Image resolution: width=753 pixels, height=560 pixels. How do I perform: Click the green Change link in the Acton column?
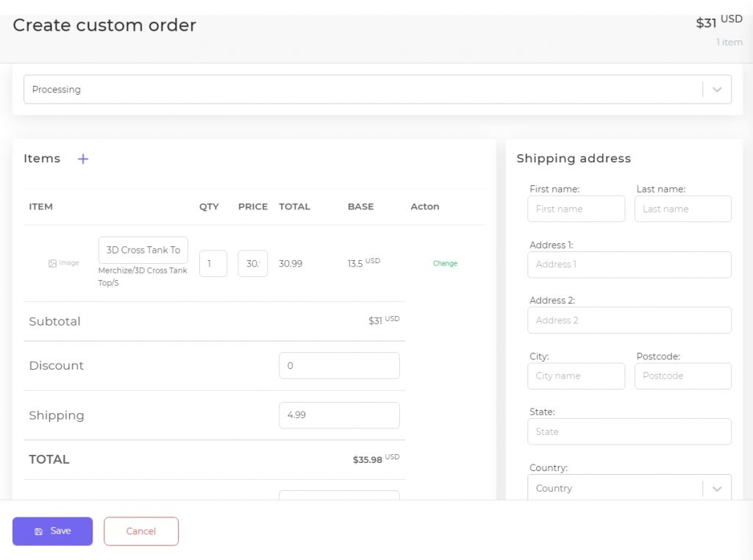click(x=446, y=262)
